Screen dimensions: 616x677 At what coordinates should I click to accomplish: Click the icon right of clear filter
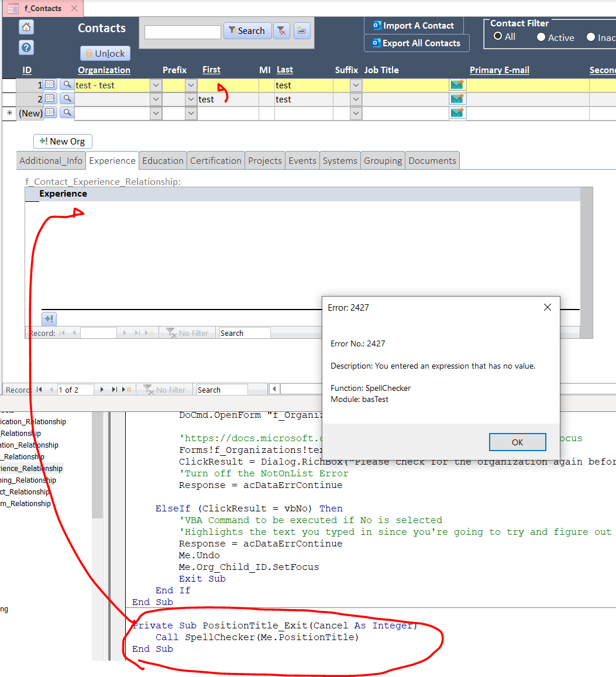point(302,31)
